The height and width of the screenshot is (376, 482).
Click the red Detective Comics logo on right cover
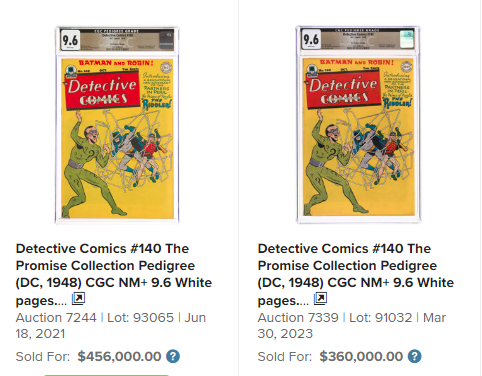[343, 89]
